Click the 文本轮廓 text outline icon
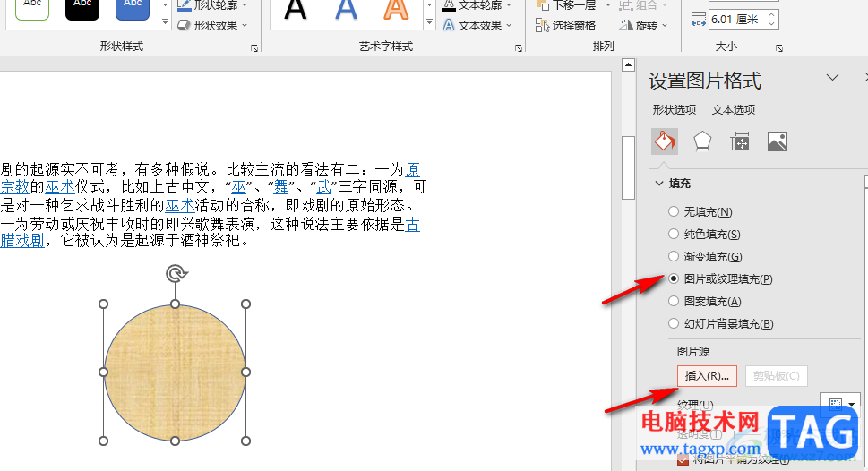 (449, 5)
